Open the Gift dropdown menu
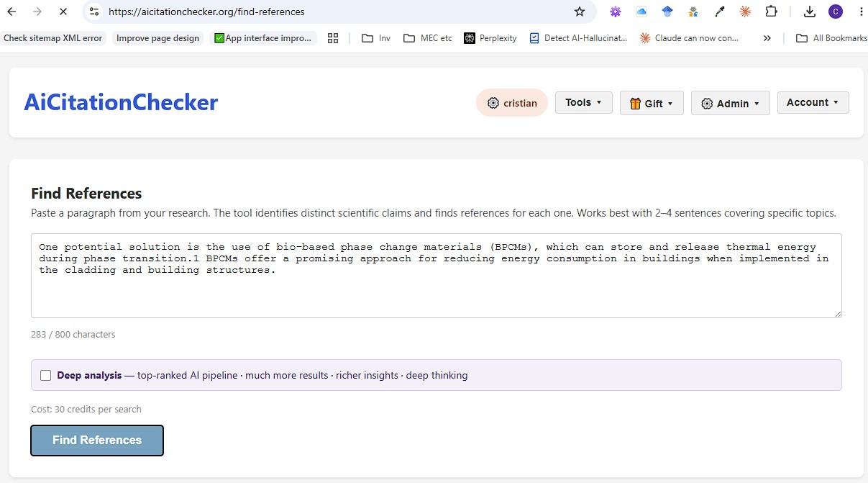 pyautogui.click(x=652, y=103)
